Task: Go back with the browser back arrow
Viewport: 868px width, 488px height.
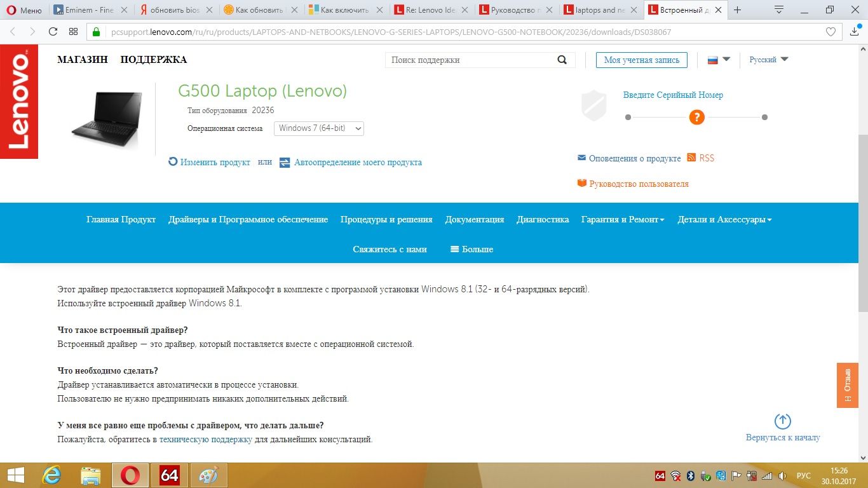Action: [x=13, y=32]
